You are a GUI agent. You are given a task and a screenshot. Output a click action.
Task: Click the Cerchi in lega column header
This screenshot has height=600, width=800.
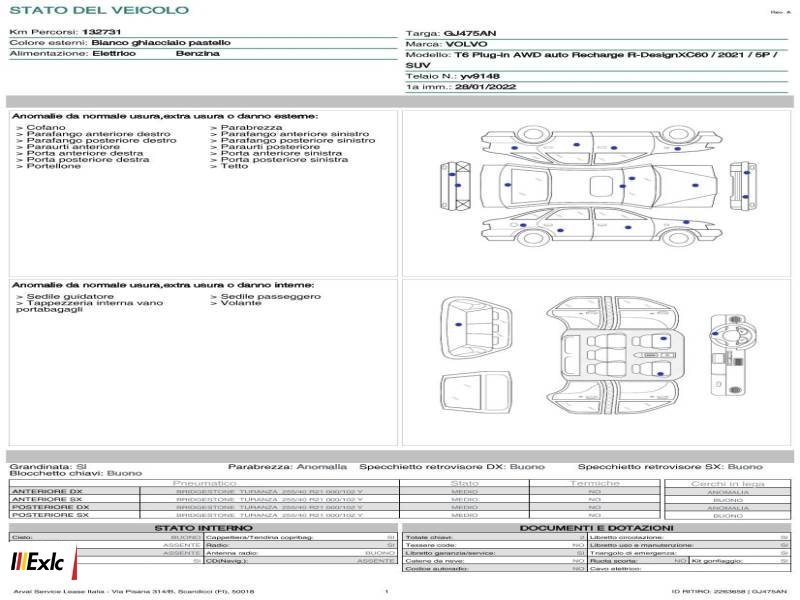click(x=728, y=484)
